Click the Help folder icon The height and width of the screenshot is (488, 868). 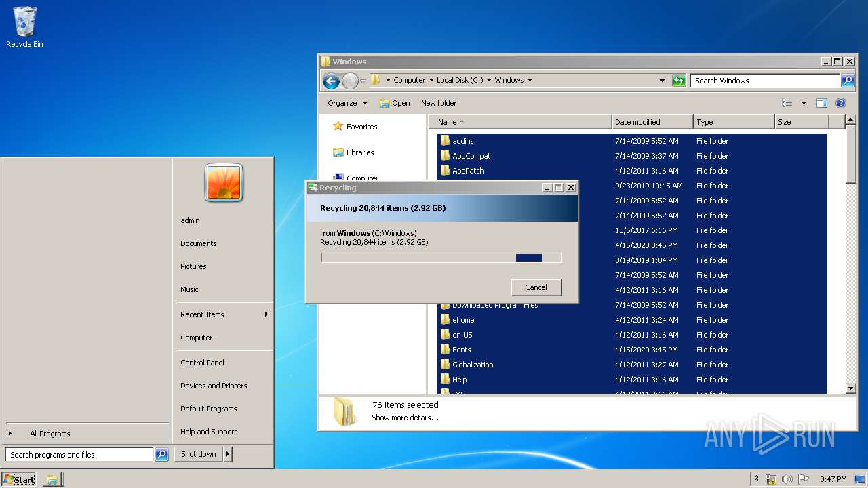(445, 380)
